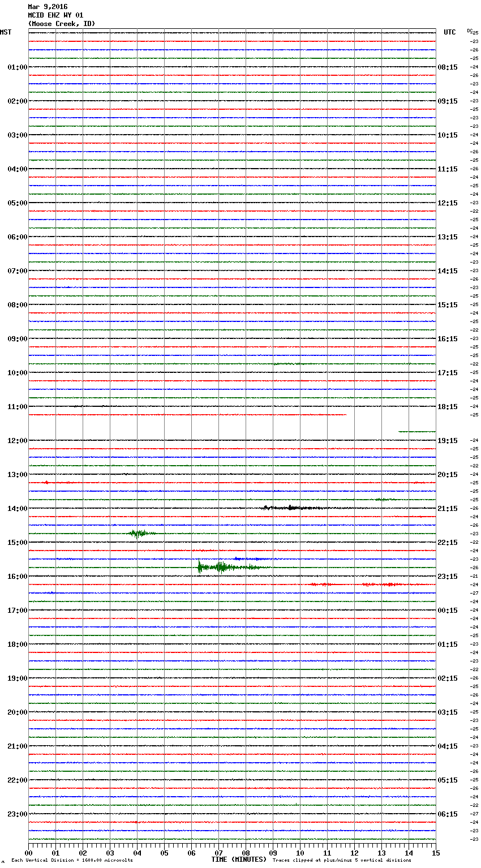Click the '08:15' UTC row label
The image size is (481, 868).
tap(448, 67)
